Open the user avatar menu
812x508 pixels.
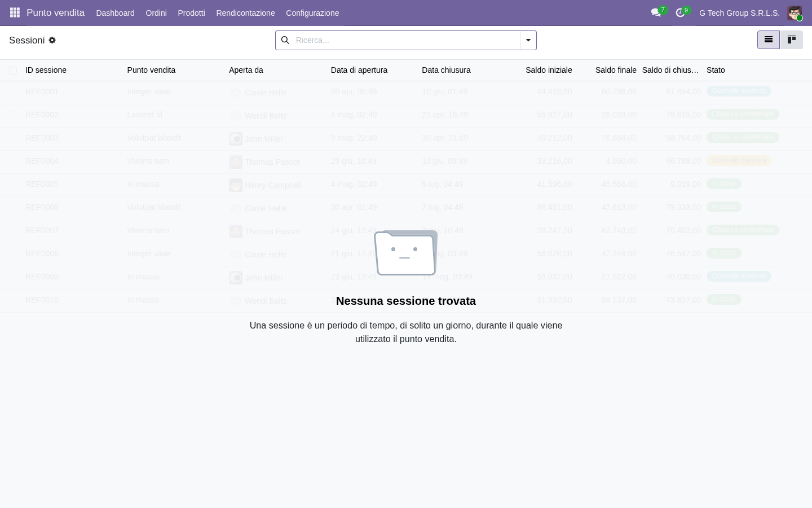[795, 13]
